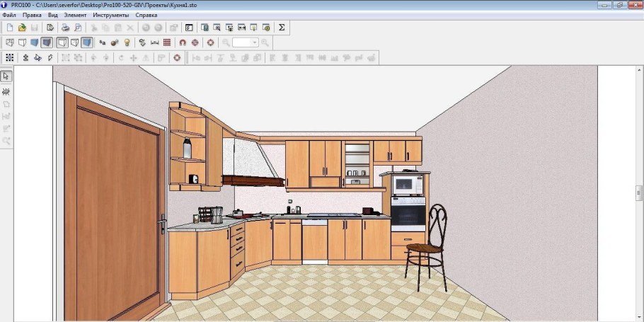Viewport: 644px width, 322px height.
Task: Click the dimensions ruler icon
Action: 155,42
